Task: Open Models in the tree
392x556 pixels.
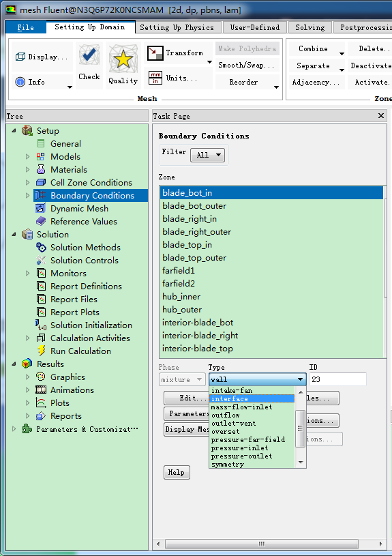Action: 65,157
